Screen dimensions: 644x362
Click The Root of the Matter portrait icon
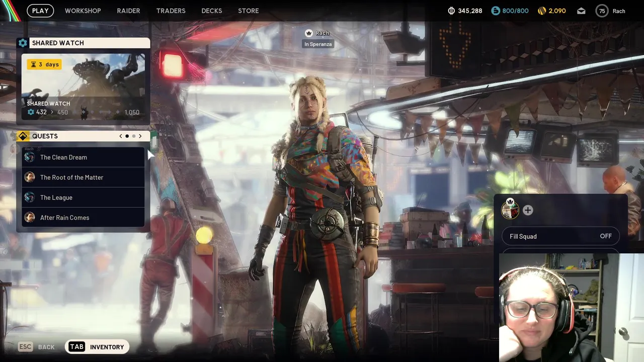[30, 177]
